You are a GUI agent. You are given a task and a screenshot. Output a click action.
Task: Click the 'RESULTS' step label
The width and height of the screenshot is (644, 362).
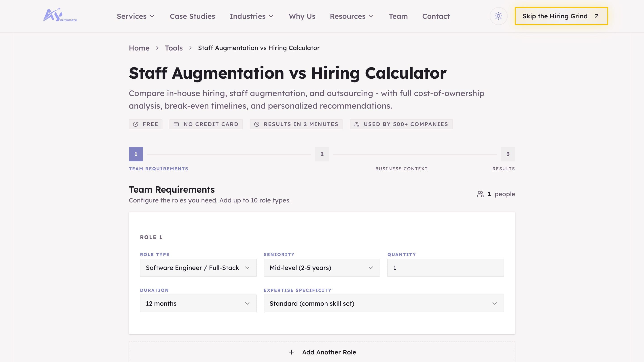tap(504, 169)
